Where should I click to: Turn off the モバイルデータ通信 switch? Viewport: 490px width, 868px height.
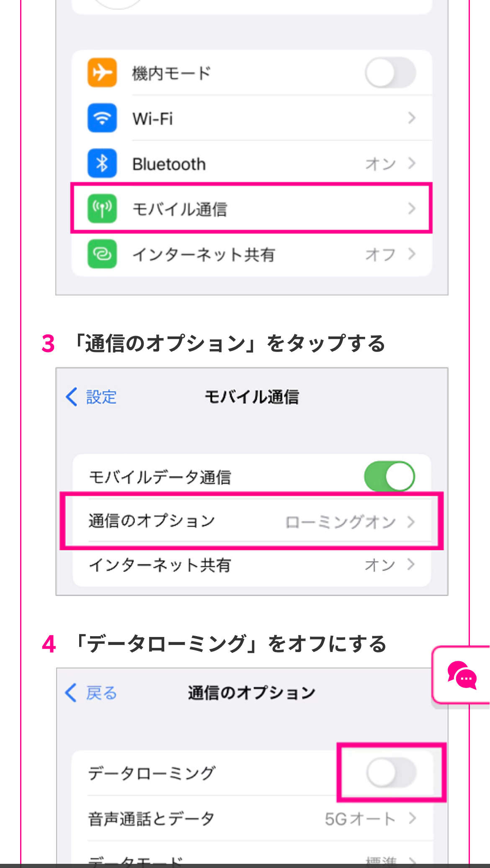coord(389,476)
